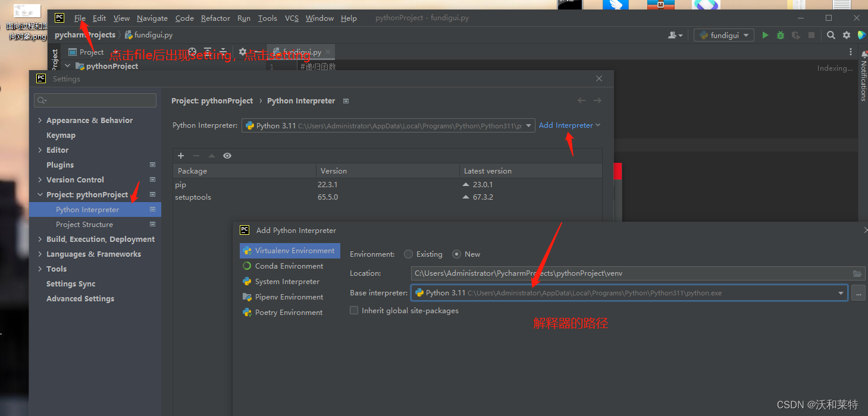Click the Settings dialog back arrow
This screenshot has height=416, width=868.
(x=582, y=100)
